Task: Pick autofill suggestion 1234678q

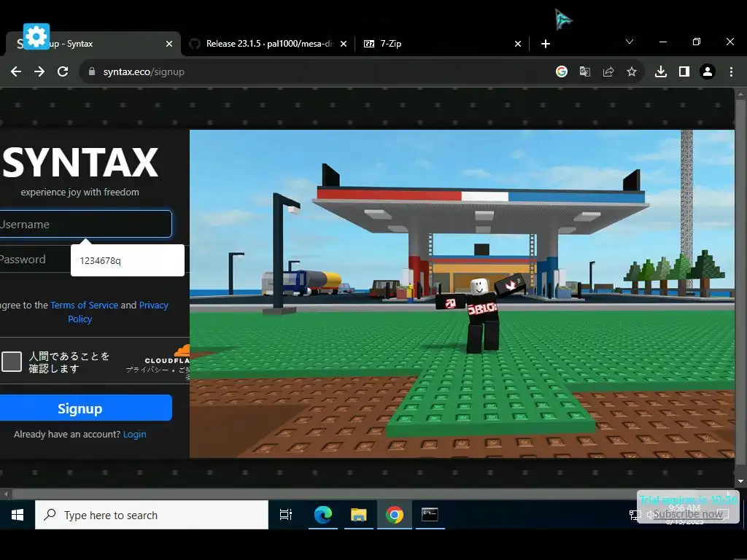Action: click(128, 260)
